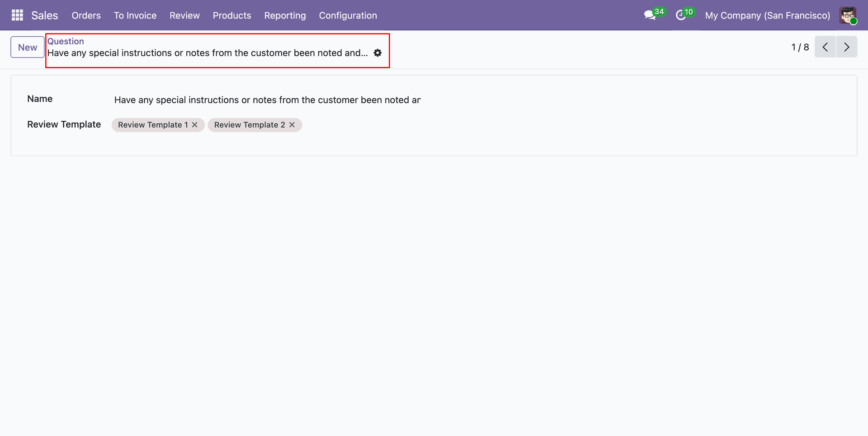
Task: Open the Review menu
Action: click(184, 15)
